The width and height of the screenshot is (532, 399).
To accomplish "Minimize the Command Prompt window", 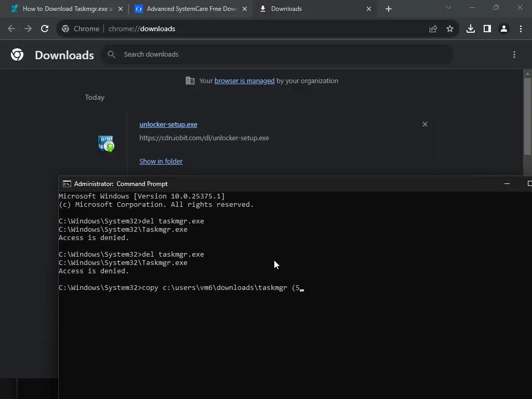I will (x=507, y=183).
